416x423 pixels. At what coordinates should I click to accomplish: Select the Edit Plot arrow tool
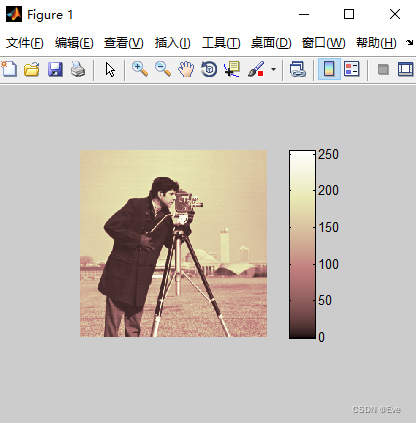tap(110, 69)
